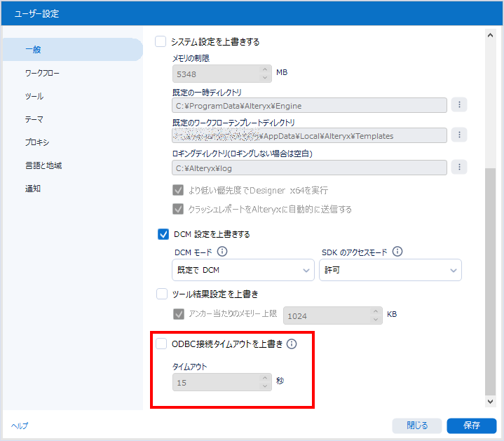Click the scrollbar up arrow
The image size is (504, 441).
tap(490, 35)
